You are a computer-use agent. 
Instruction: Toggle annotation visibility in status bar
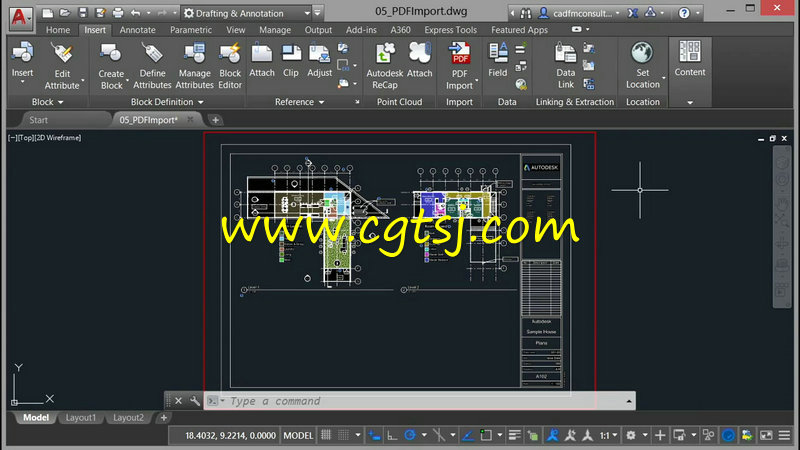553,435
